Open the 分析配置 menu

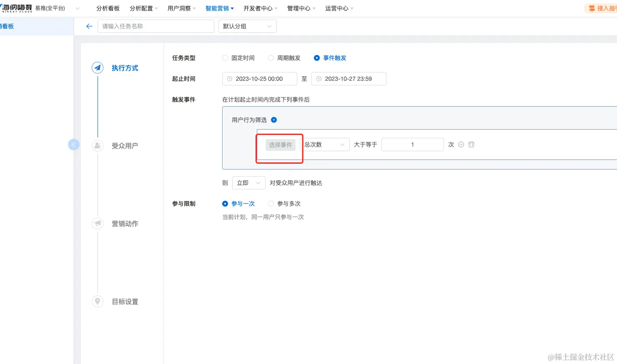click(x=144, y=8)
